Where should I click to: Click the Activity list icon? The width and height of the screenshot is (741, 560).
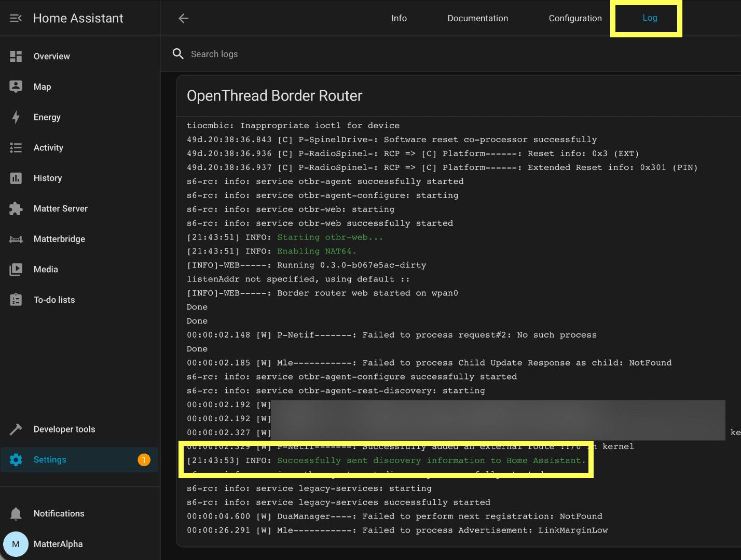click(x=16, y=148)
